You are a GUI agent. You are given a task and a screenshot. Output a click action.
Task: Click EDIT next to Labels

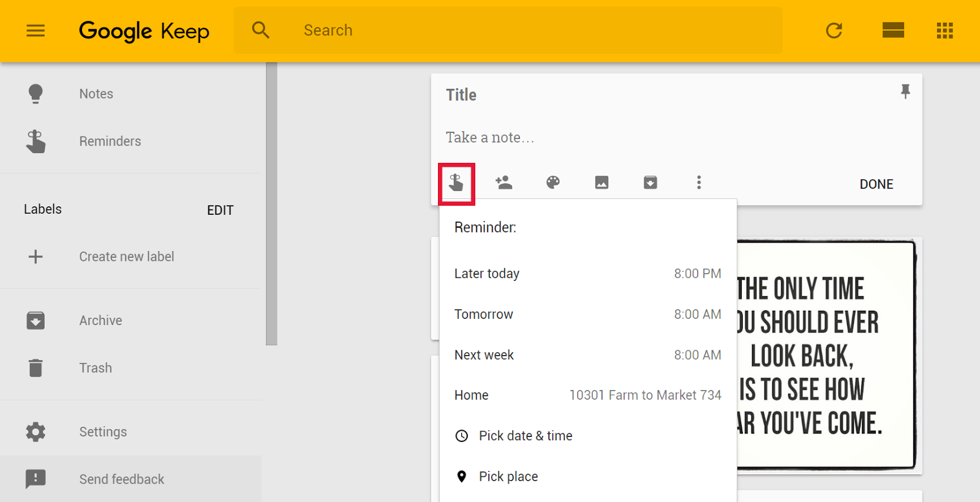[220, 210]
